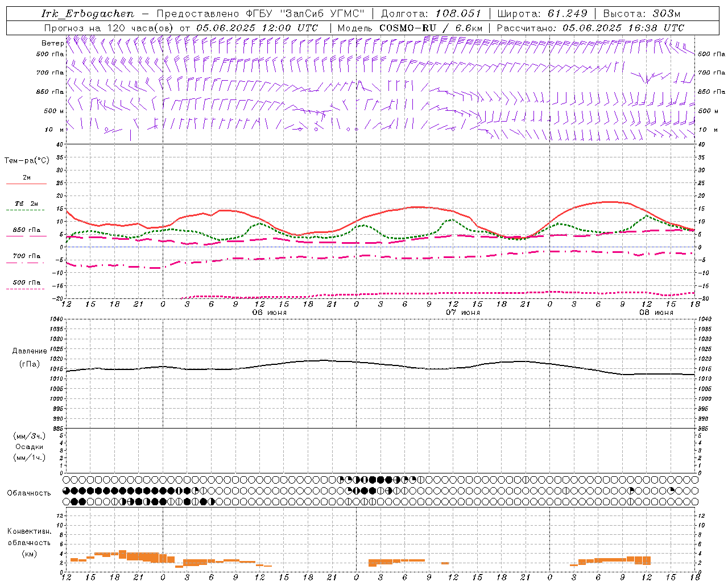Click the 'Осадки' precipitation panel label
Image resolution: width=728 pixels, height=582 pixels.
pyautogui.click(x=30, y=447)
